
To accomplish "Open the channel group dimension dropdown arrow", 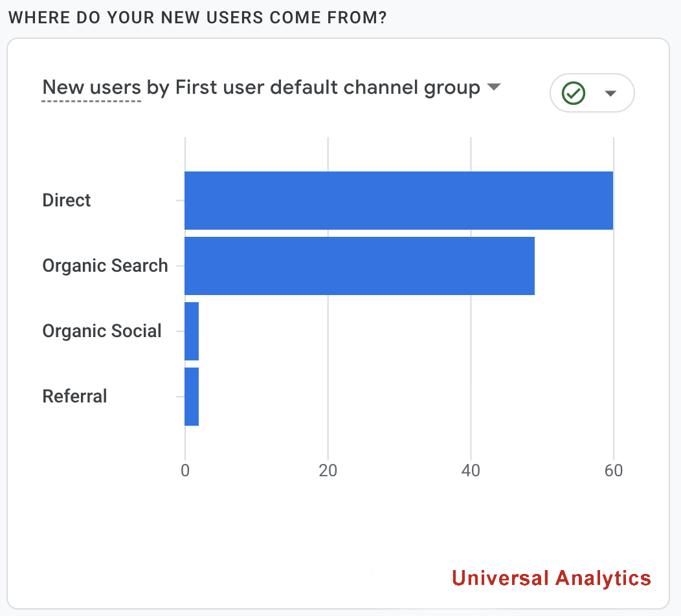I will (x=494, y=87).
